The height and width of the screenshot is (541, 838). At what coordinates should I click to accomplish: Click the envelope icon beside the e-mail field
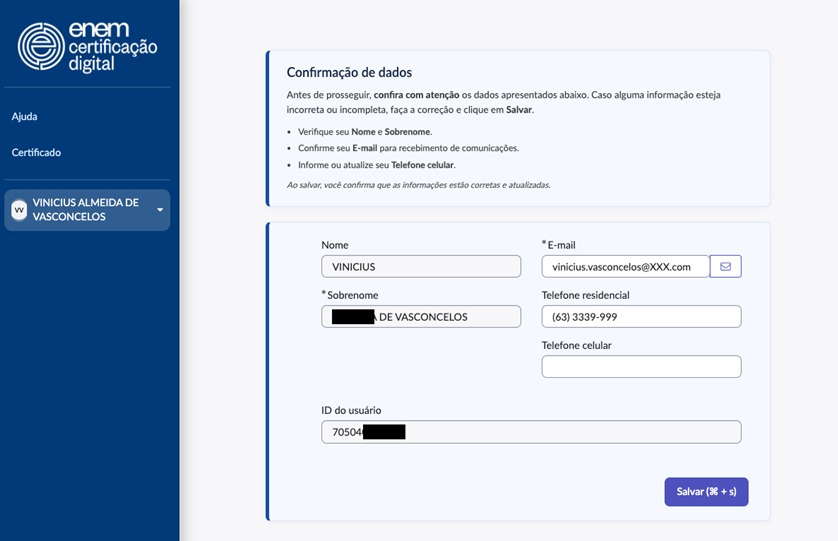(725, 267)
